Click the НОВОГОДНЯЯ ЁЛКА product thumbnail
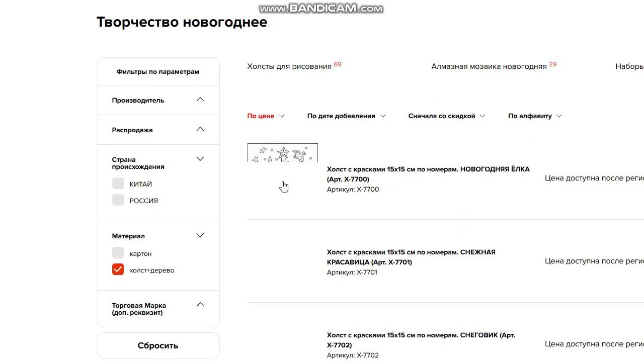Image resolution: width=644 pixels, height=362 pixels. pos(282,153)
